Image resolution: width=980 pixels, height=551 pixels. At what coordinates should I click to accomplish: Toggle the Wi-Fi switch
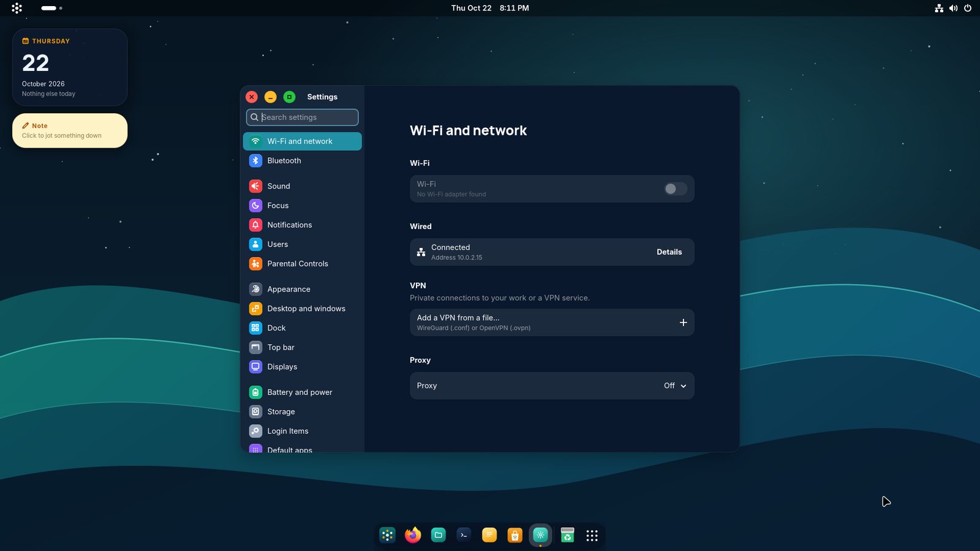676,189
